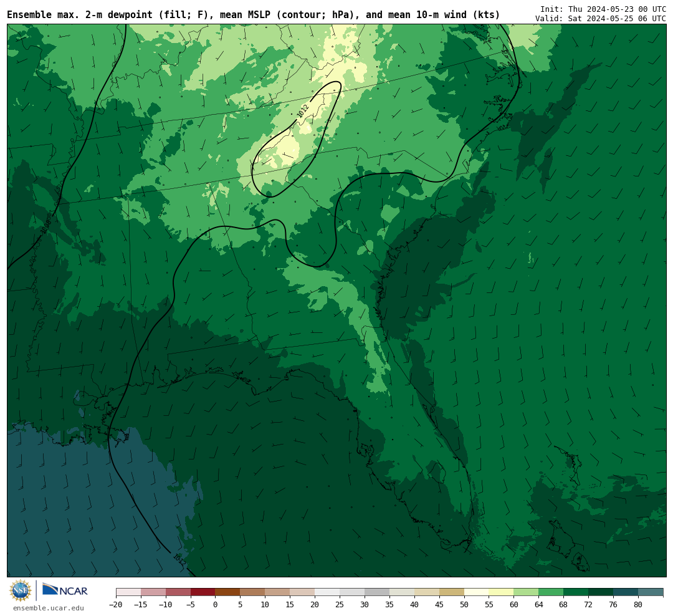673x616 pixels.
Task: Pick the pale yellow swatch between 50 and 55
Action: [477, 592]
